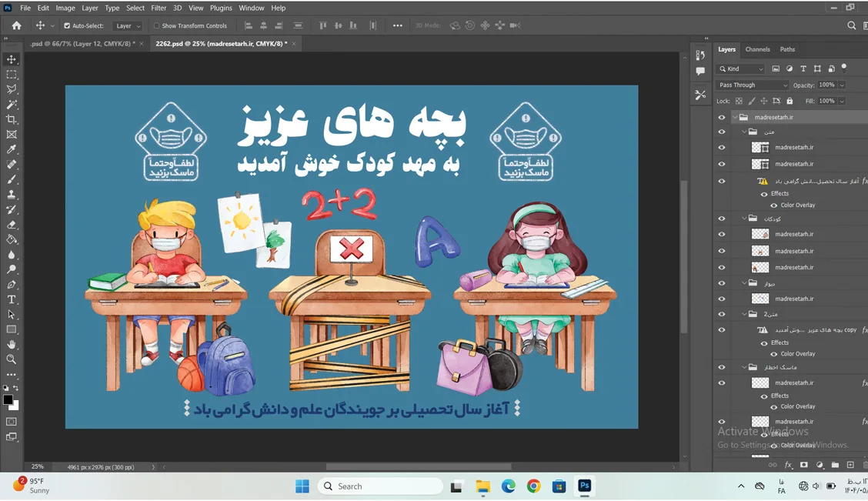Viewport: 868px width, 501px height.
Task: Select the Magic Wand tool
Action: pyautogui.click(x=11, y=104)
